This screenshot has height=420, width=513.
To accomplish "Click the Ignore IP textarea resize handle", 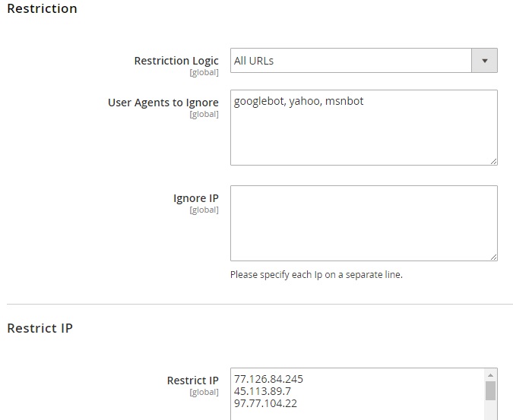I will point(493,257).
